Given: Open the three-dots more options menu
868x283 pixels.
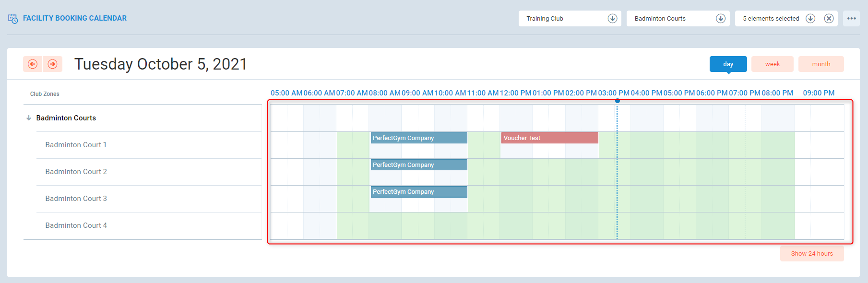Looking at the screenshot, I should (x=851, y=19).
